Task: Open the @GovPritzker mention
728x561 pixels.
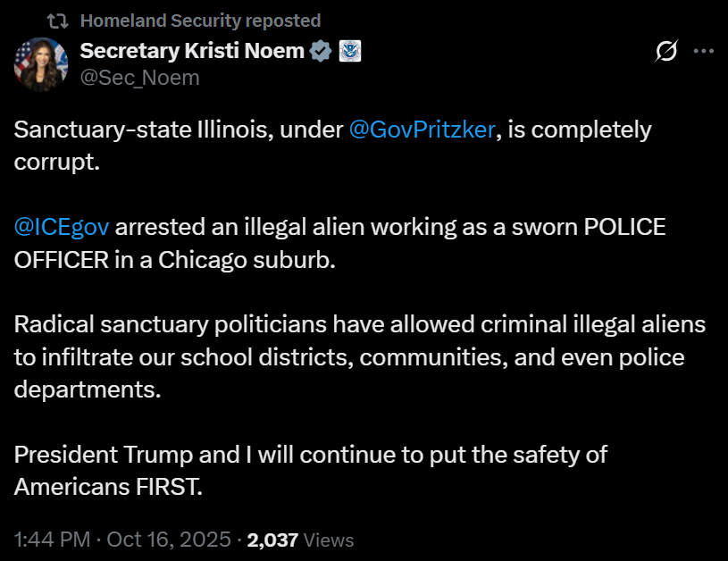Action: click(422, 130)
